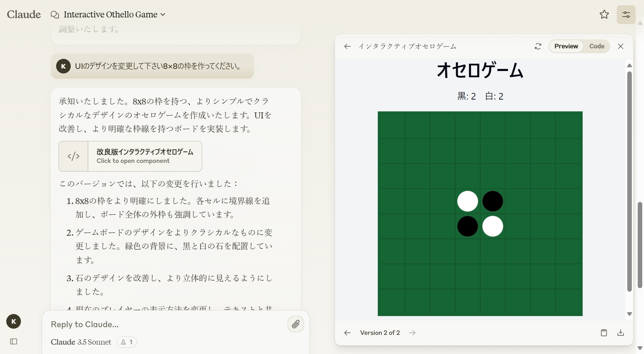
Task: Open the 改良版インタラクティブオセロゲーム component card
Action: click(130, 156)
